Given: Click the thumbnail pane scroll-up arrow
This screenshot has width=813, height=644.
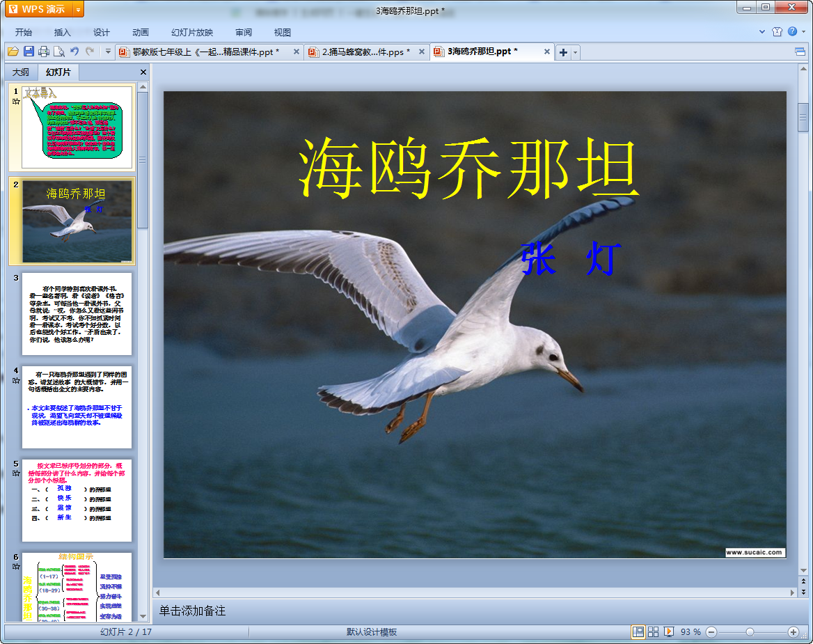Looking at the screenshot, I should (143, 86).
